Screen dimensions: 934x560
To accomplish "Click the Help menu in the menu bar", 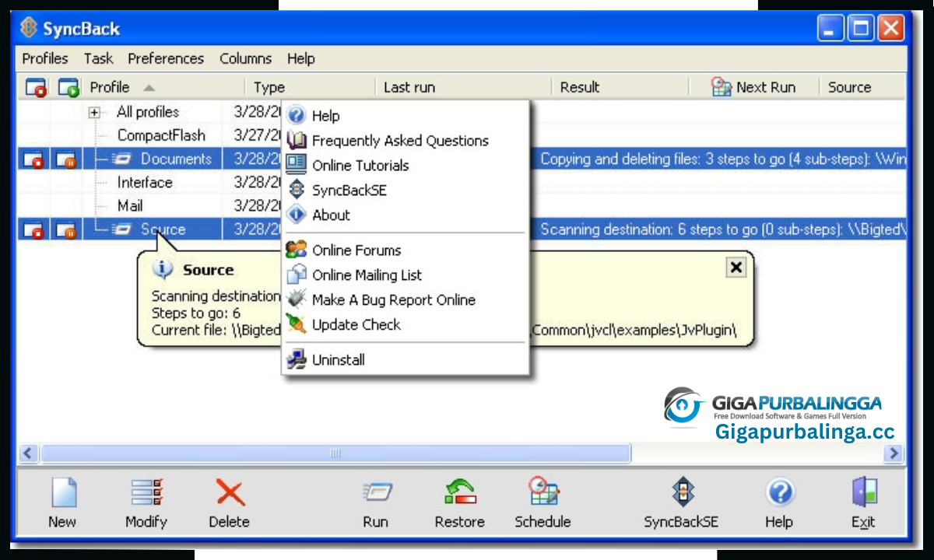I will pyautogui.click(x=300, y=58).
